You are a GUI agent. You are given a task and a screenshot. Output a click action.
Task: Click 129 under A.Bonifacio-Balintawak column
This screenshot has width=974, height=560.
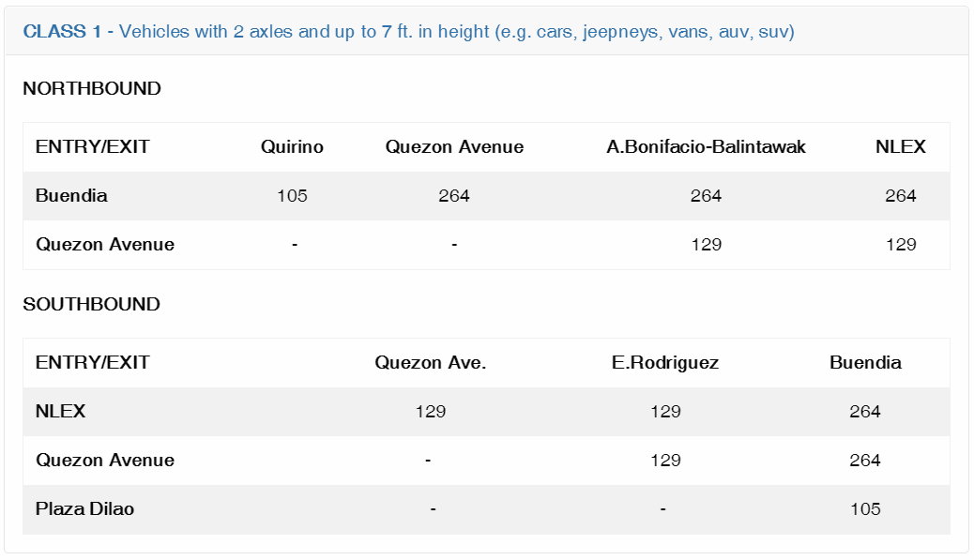point(707,244)
